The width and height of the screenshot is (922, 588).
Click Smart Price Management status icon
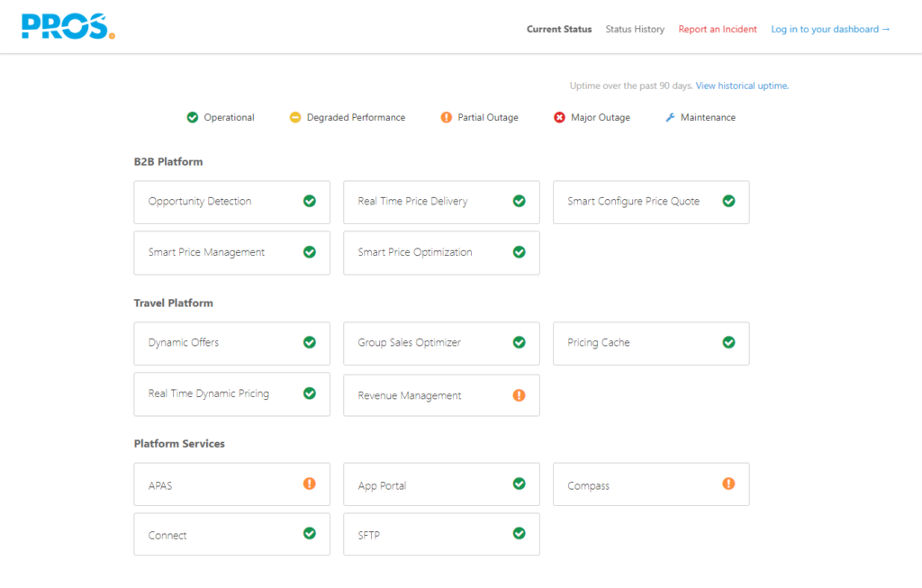coord(310,252)
